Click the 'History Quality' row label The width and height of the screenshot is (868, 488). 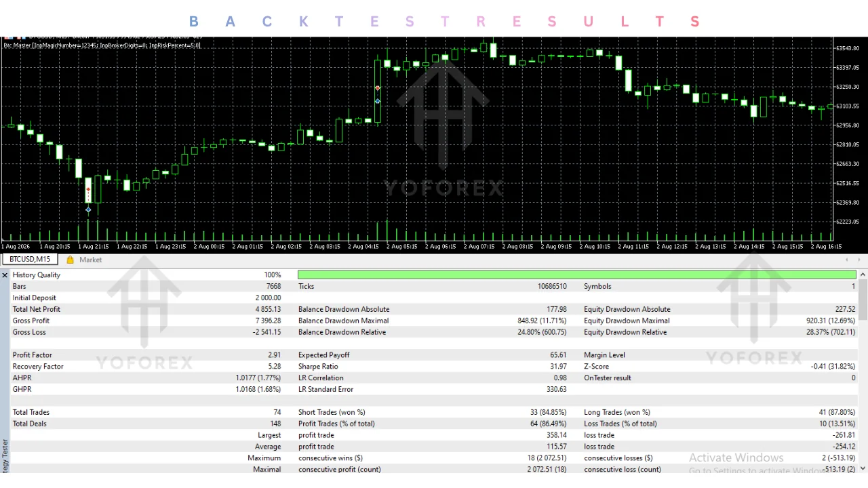tap(37, 274)
